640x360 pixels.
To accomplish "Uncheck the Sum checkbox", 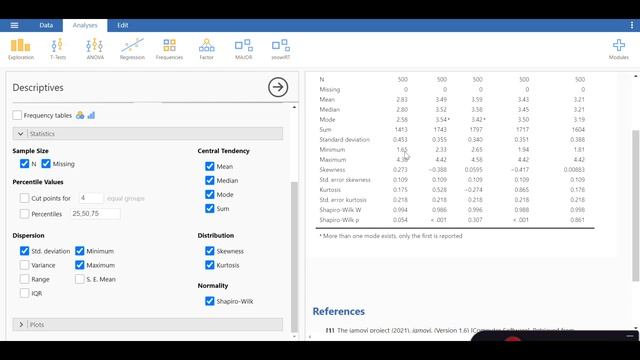I will click(x=210, y=209).
